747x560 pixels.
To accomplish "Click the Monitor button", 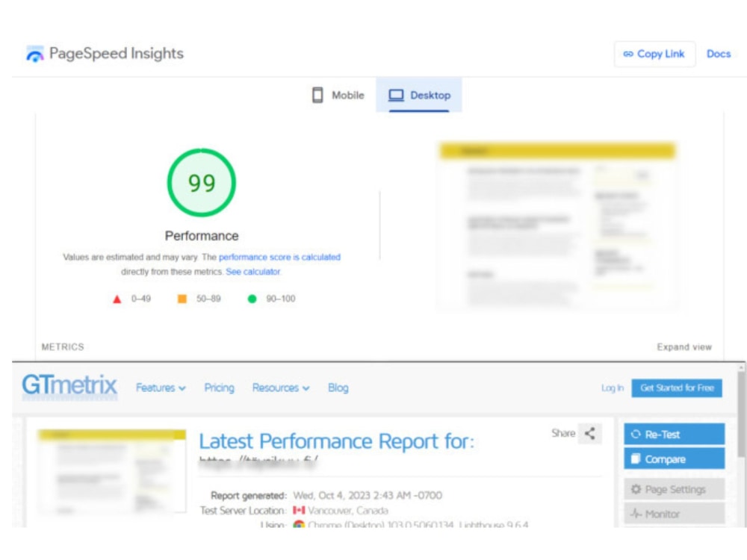I will pos(674,514).
